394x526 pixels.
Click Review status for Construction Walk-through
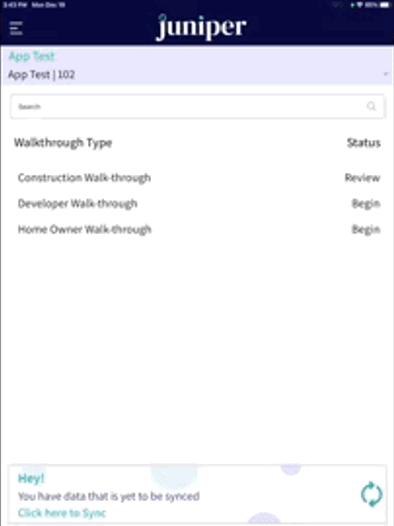pos(362,177)
